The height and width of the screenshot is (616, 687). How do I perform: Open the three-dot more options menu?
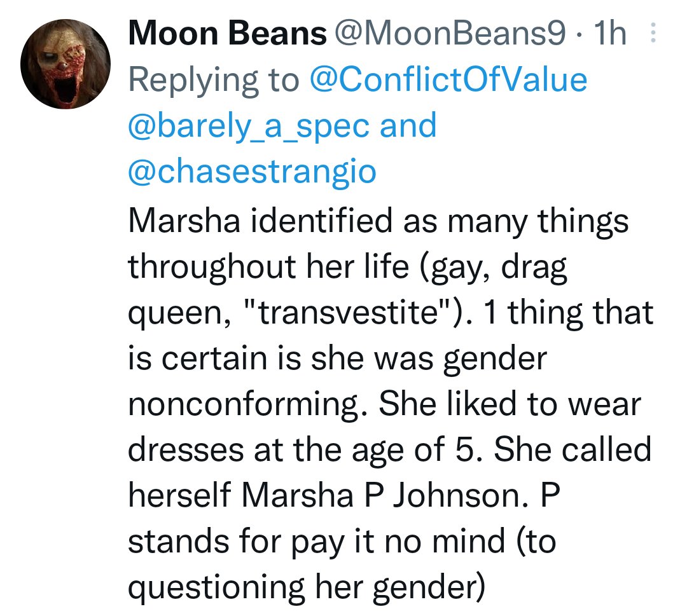pyautogui.click(x=653, y=32)
